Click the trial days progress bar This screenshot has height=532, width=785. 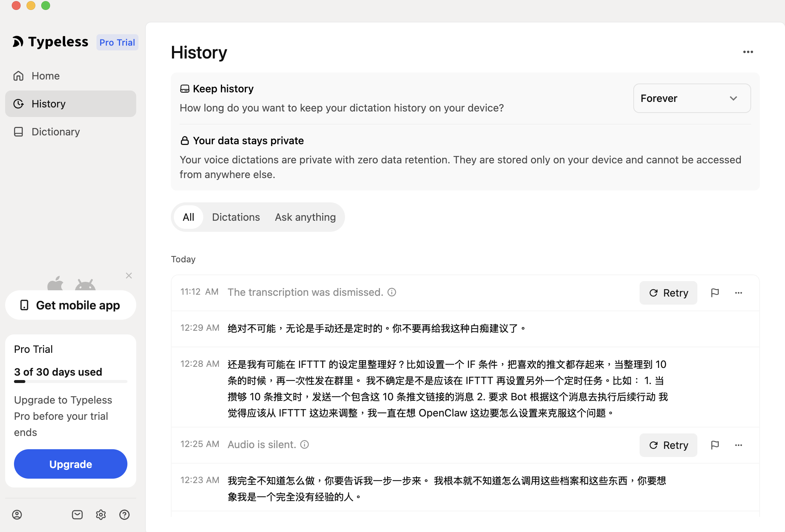pyautogui.click(x=71, y=382)
